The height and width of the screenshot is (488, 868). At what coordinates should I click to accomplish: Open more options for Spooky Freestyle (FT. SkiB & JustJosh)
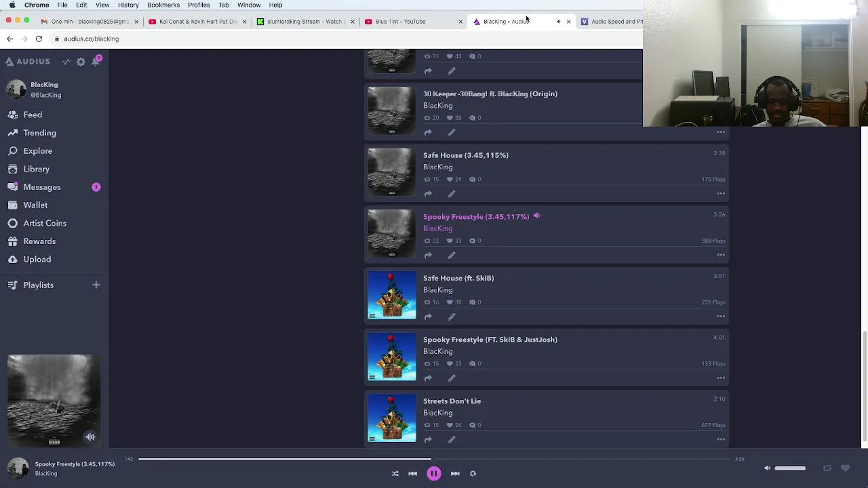click(721, 378)
